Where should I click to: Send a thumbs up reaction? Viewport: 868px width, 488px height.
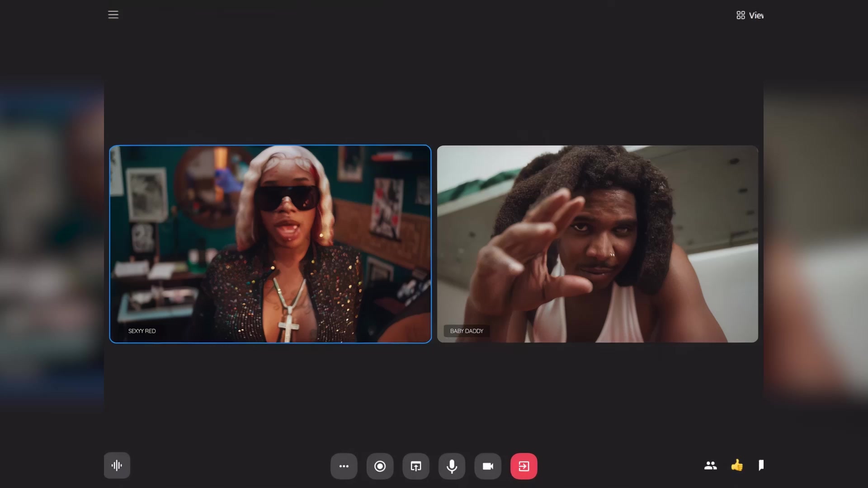coord(737,465)
